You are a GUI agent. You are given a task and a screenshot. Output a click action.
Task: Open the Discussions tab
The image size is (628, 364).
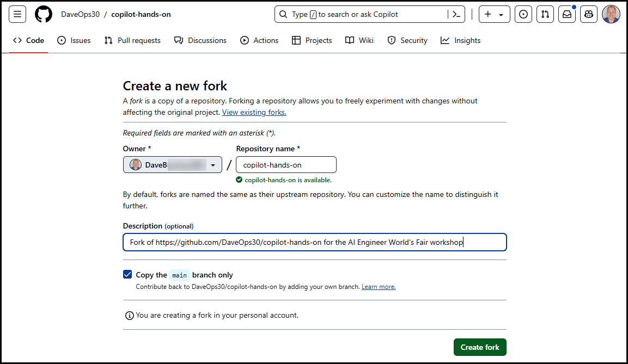(200, 40)
